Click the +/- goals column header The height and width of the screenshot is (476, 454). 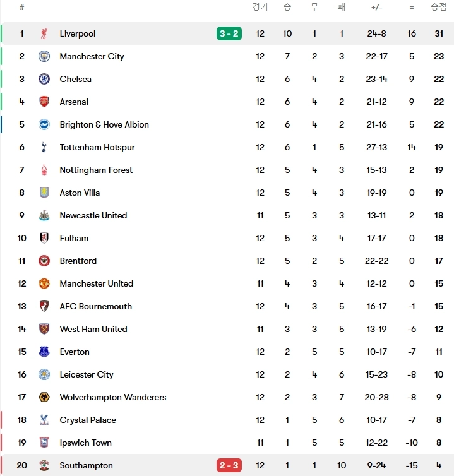pyautogui.click(x=376, y=7)
